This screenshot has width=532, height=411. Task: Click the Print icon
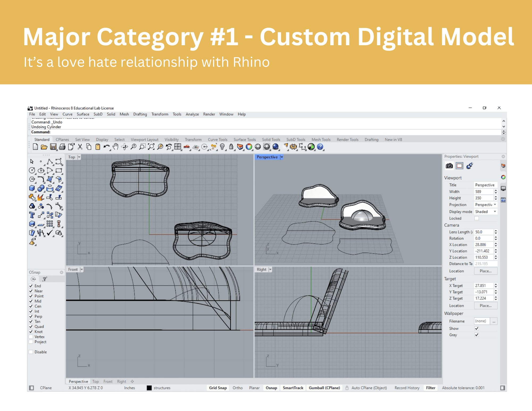[x=62, y=147]
